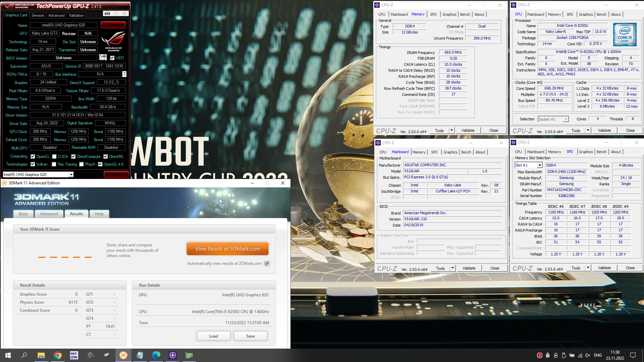644x362 pixels.
Task: Open the Validation tab in GPU-Z
Action: point(76,15)
